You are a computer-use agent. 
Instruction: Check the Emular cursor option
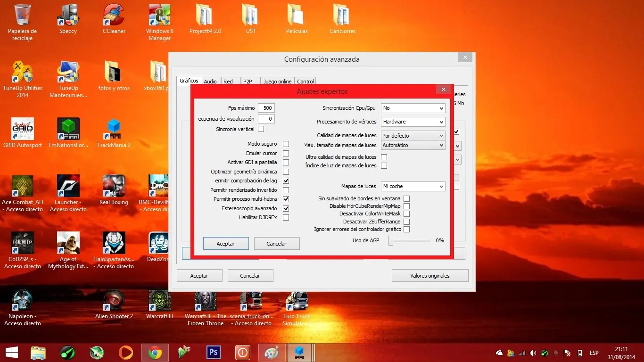[286, 153]
